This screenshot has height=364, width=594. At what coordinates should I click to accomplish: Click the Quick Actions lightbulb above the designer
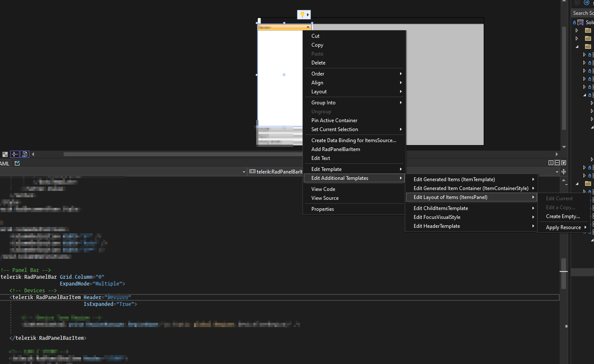point(303,14)
